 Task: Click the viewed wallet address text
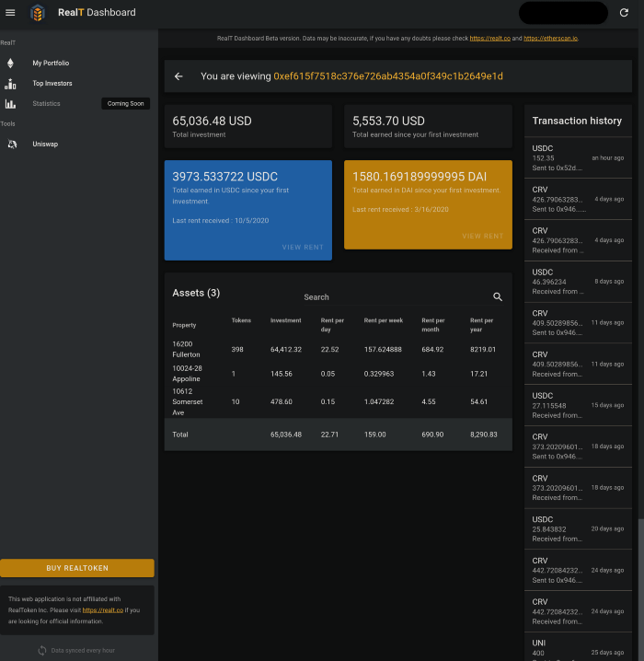pos(387,76)
